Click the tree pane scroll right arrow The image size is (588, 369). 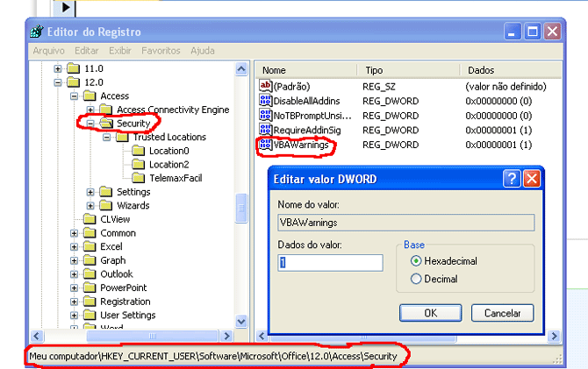tap(226, 336)
